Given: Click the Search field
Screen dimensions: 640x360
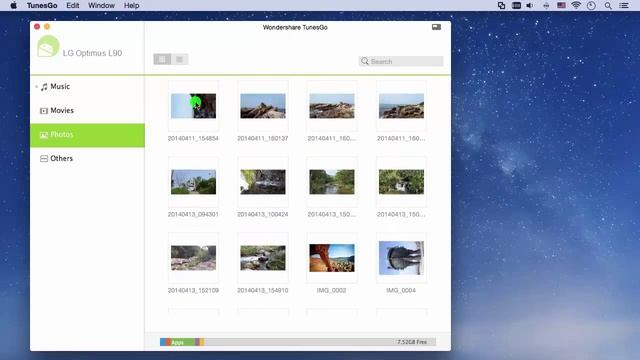Looking at the screenshot, I should (401, 61).
